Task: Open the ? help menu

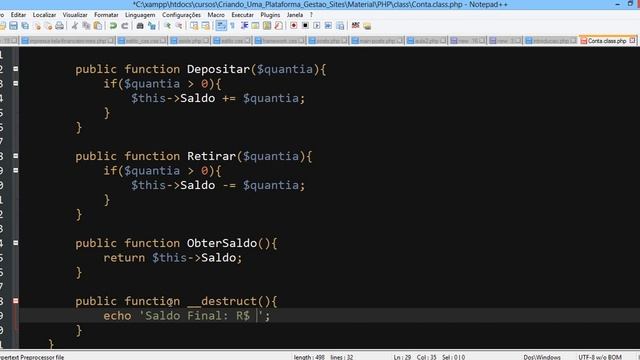Action: click(x=311, y=15)
